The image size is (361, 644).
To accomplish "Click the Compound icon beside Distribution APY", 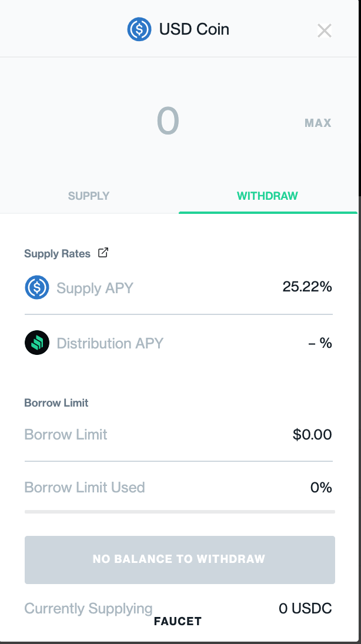I will 37,343.
